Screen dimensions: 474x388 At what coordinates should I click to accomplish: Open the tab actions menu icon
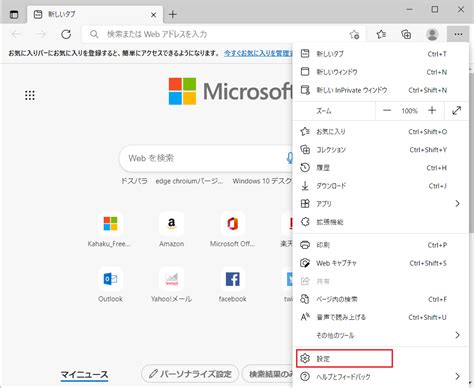14,14
